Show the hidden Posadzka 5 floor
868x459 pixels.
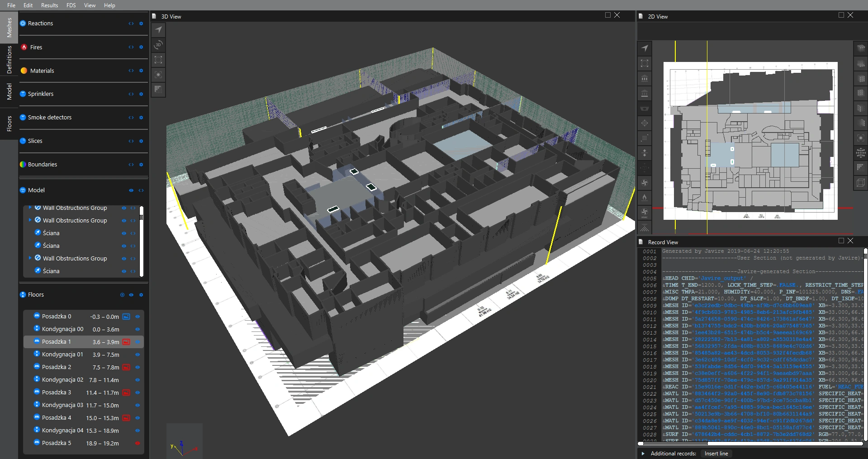point(138,443)
